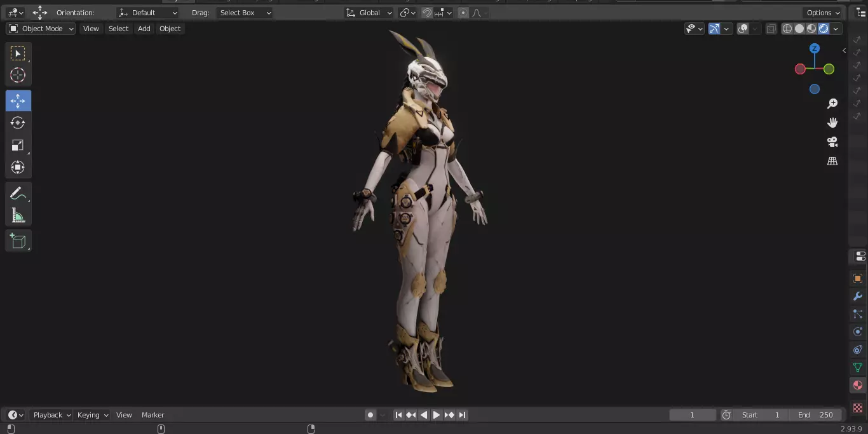Screen dimensions: 868x434
Task: Switch perspective/orthographic grid icon
Action: pos(832,161)
